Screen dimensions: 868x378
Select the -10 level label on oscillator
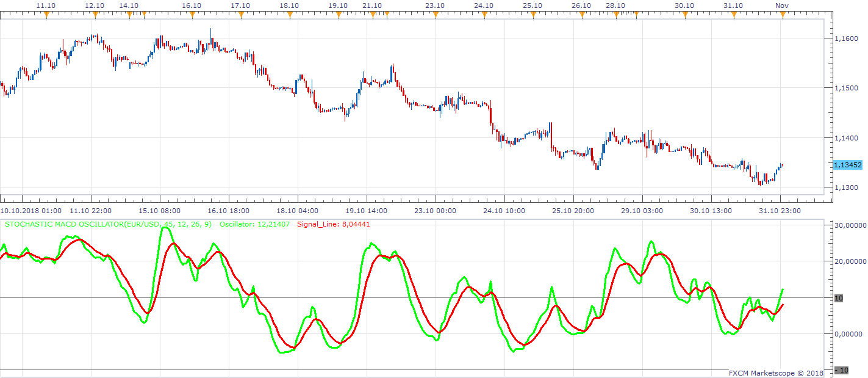[841, 370]
